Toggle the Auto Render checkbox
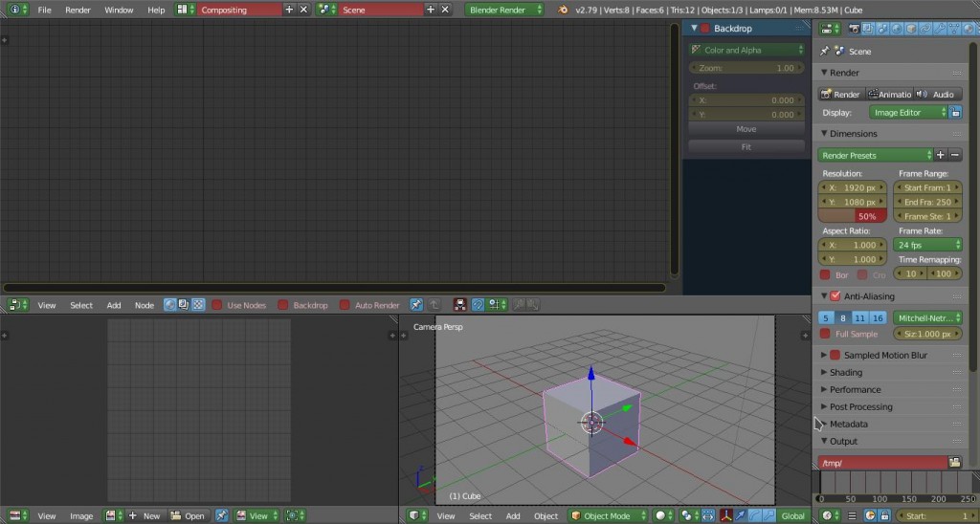980x524 pixels. tap(345, 305)
